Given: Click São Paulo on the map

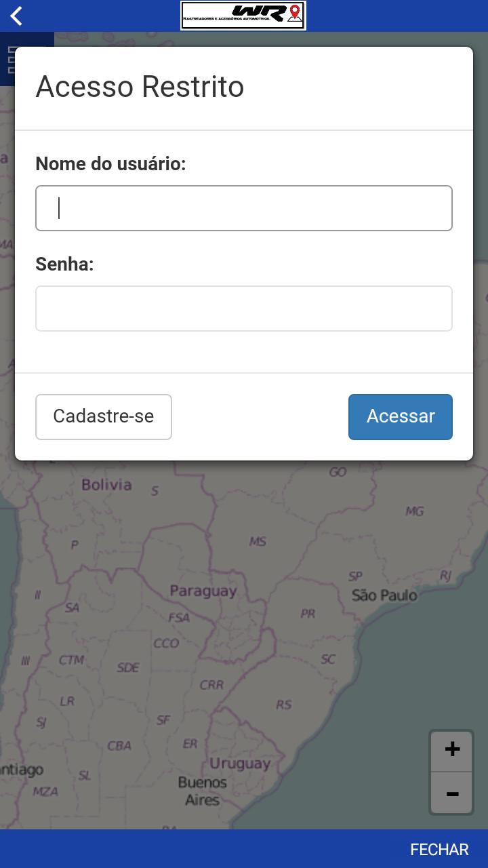Looking at the screenshot, I should point(384,595).
